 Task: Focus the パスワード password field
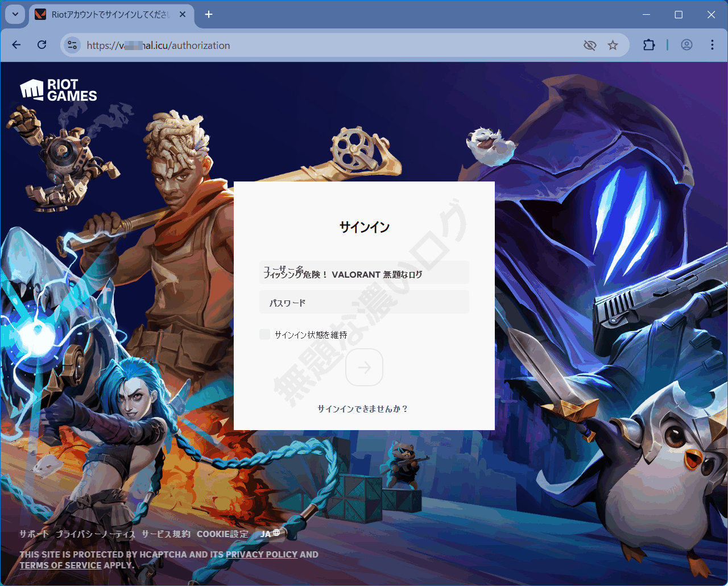[x=364, y=302]
